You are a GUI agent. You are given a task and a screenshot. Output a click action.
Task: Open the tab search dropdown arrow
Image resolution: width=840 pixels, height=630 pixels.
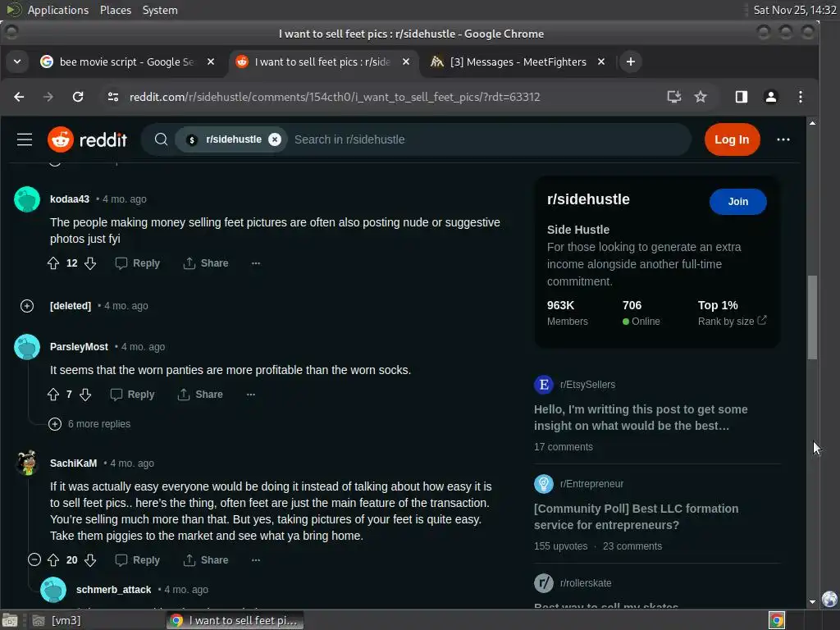click(x=17, y=62)
